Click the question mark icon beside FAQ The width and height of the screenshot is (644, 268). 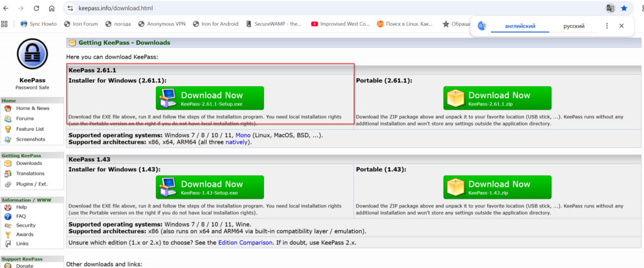pos(8,216)
